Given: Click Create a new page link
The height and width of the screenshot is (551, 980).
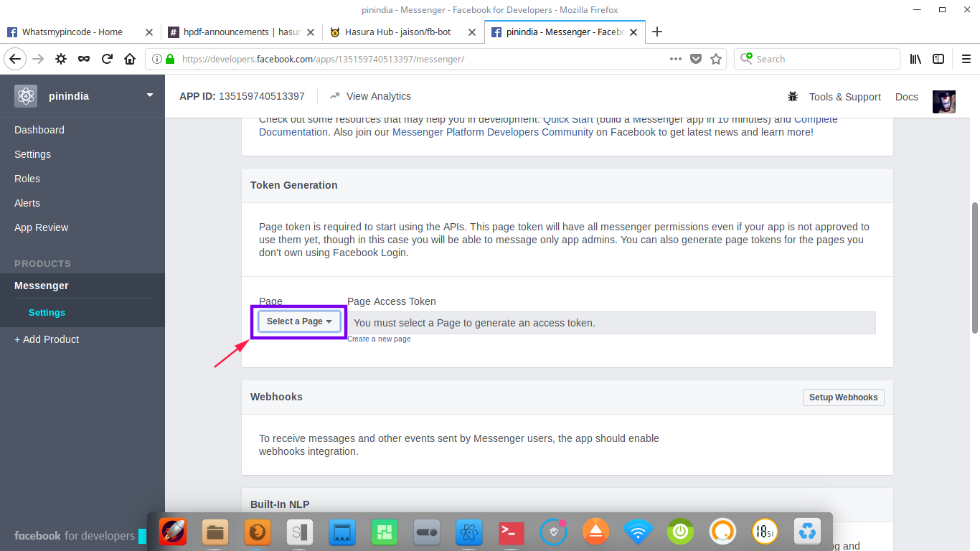Looking at the screenshot, I should 379,339.
